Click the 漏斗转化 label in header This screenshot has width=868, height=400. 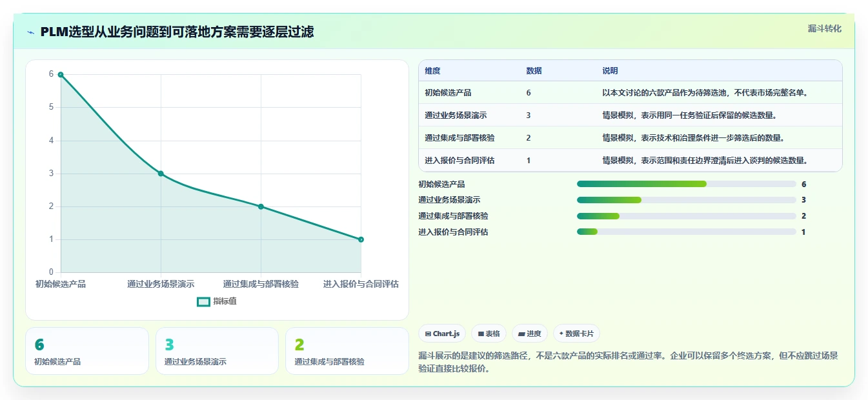point(824,28)
